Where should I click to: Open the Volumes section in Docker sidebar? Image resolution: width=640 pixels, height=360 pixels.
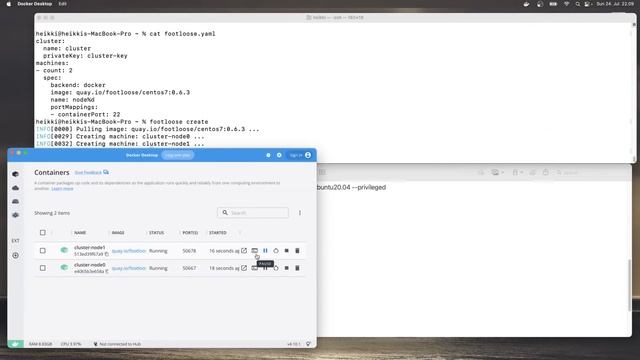click(16, 201)
